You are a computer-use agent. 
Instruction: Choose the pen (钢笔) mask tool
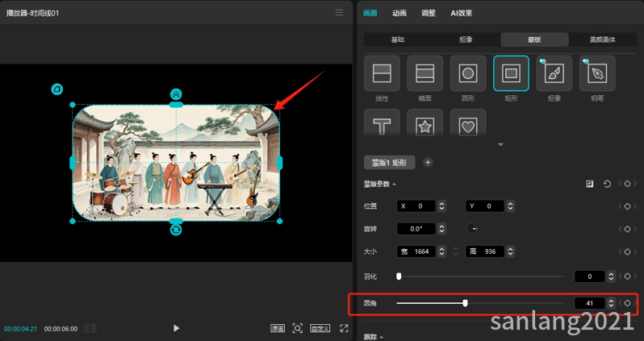point(597,73)
